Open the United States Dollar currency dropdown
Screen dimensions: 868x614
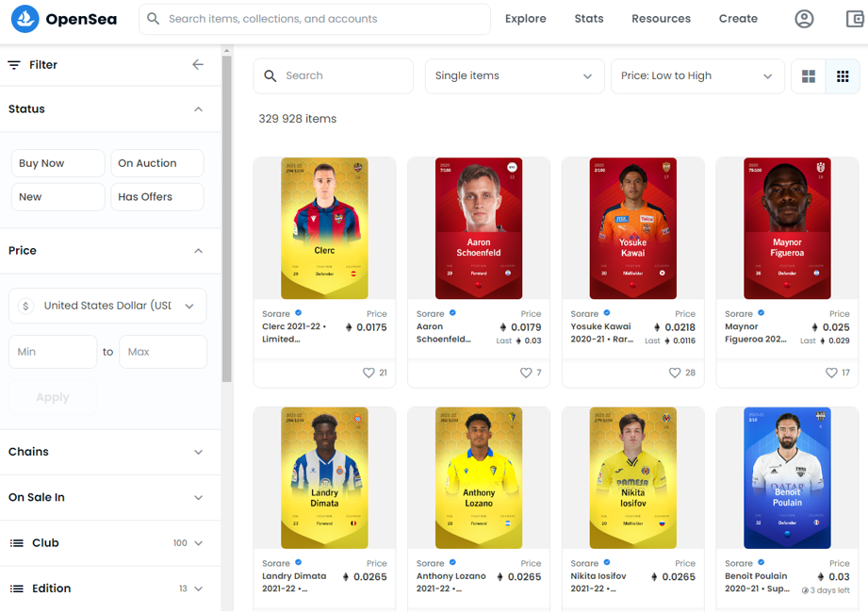[108, 306]
